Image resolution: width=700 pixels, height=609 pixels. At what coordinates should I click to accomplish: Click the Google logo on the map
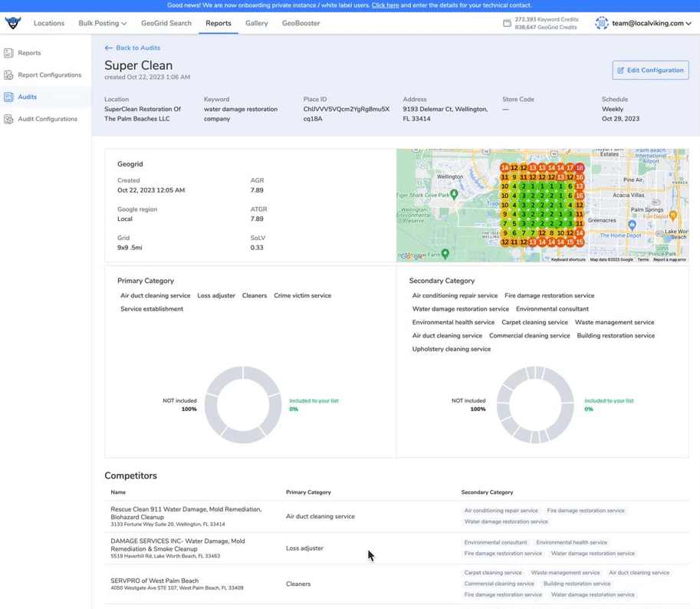(x=411, y=256)
